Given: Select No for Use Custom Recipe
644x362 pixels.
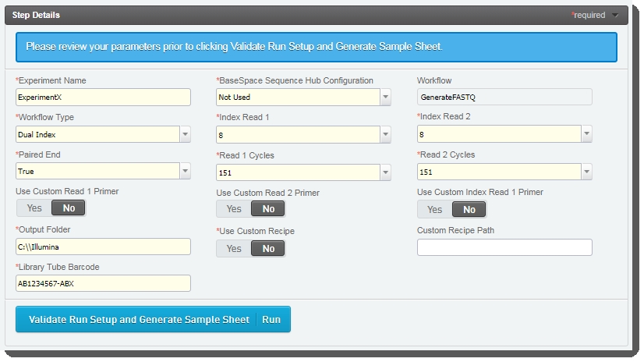Looking at the screenshot, I should [x=268, y=248].
